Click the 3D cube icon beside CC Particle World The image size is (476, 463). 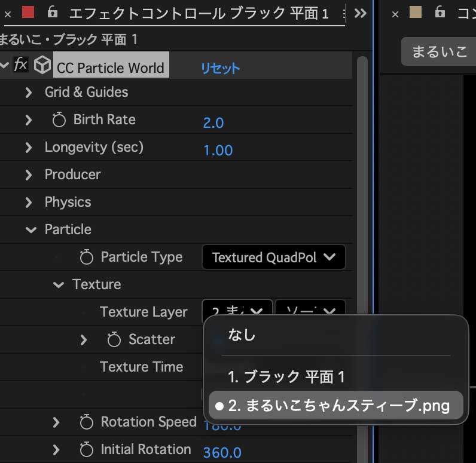click(42, 65)
